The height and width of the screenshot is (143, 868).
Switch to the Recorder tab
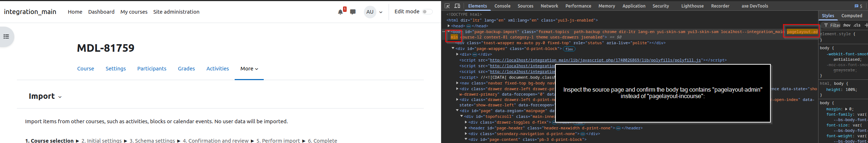[x=720, y=6]
